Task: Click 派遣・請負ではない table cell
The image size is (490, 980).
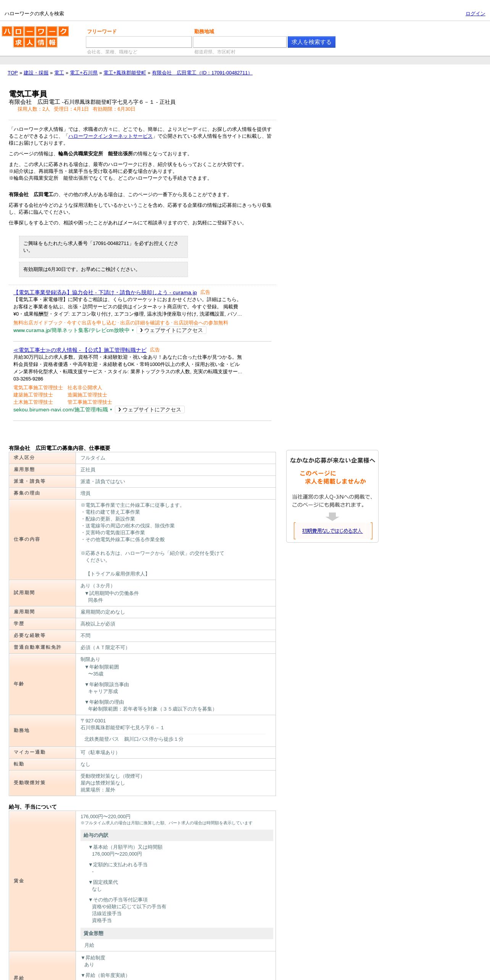Action: point(176,482)
